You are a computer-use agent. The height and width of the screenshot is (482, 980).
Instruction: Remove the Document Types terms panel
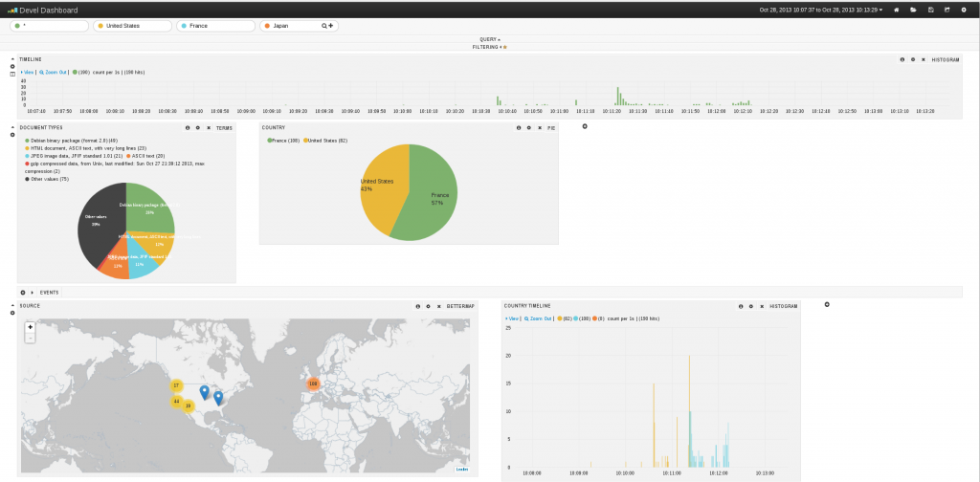[x=208, y=128]
